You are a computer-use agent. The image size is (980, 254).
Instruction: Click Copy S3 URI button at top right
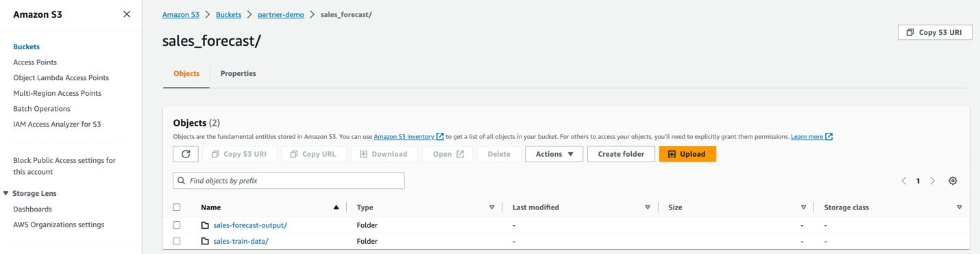coord(935,32)
